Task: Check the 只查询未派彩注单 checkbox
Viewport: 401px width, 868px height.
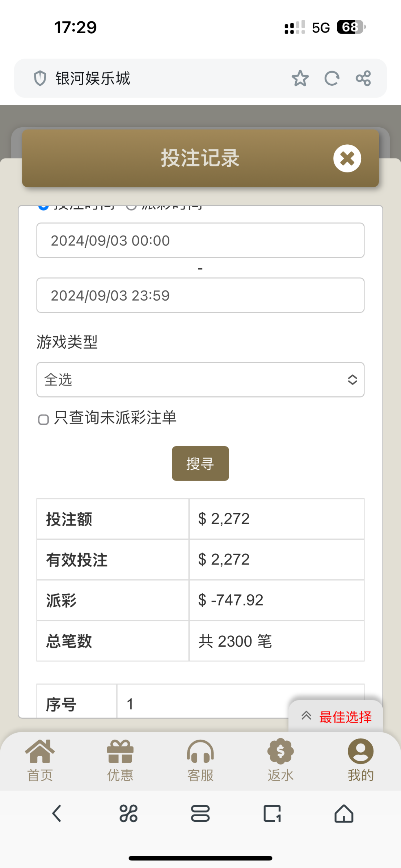Action: 43,420
